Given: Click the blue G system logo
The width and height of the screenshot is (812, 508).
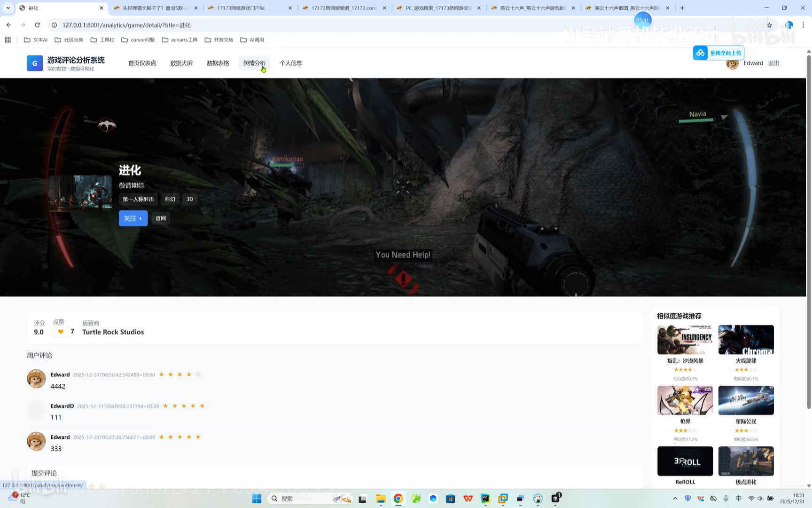Looking at the screenshot, I should click(35, 63).
